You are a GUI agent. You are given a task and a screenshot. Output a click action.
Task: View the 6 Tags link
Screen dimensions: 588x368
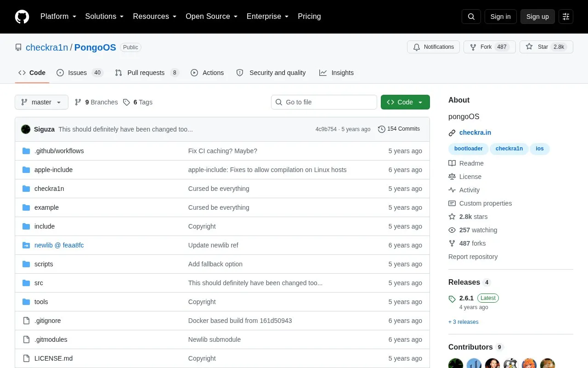(137, 102)
